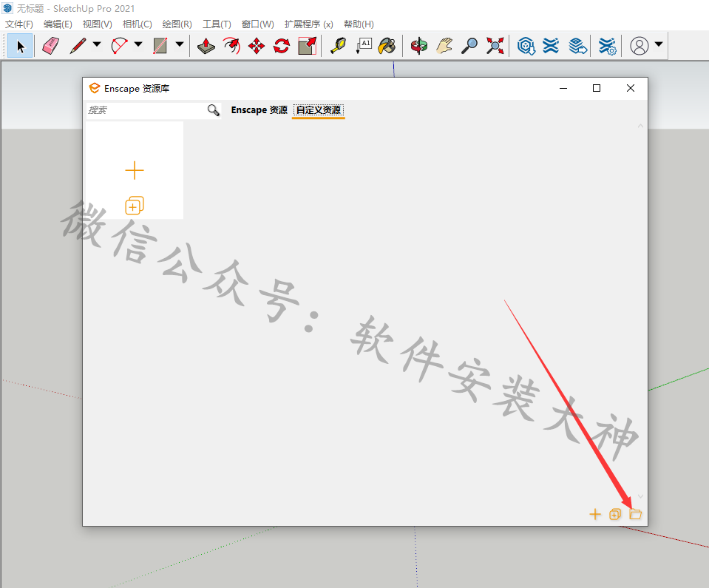
Task: Pick the Move tool with red arrows
Action: click(x=257, y=46)
